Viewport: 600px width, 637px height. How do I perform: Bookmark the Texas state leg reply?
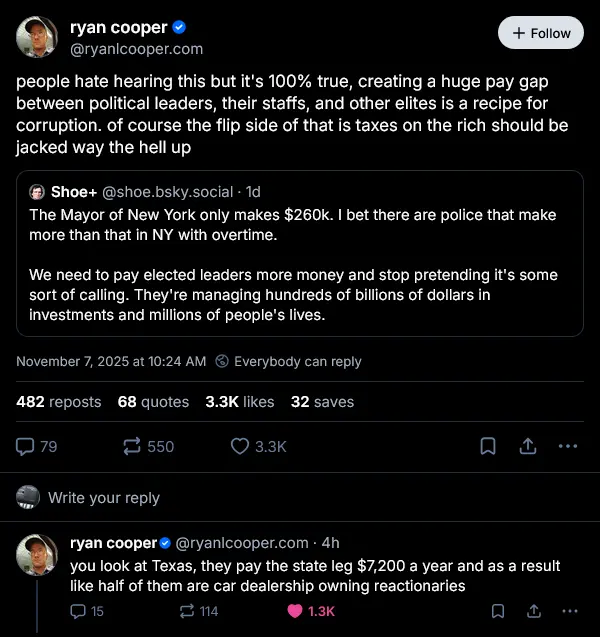click(x=497, y=611)
